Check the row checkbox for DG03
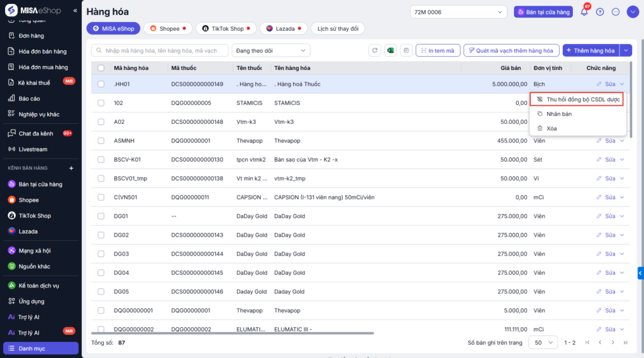644x358 pixels. tap(101, 254)
